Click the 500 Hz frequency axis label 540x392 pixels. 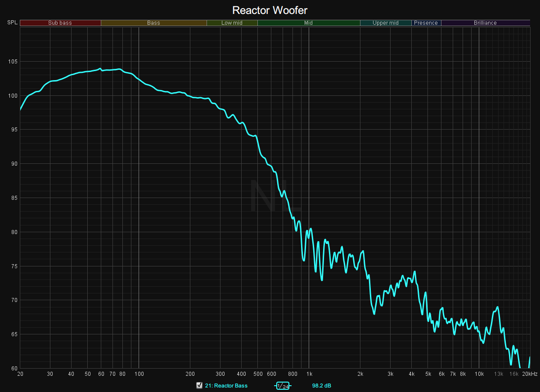[x=258, y=374]
